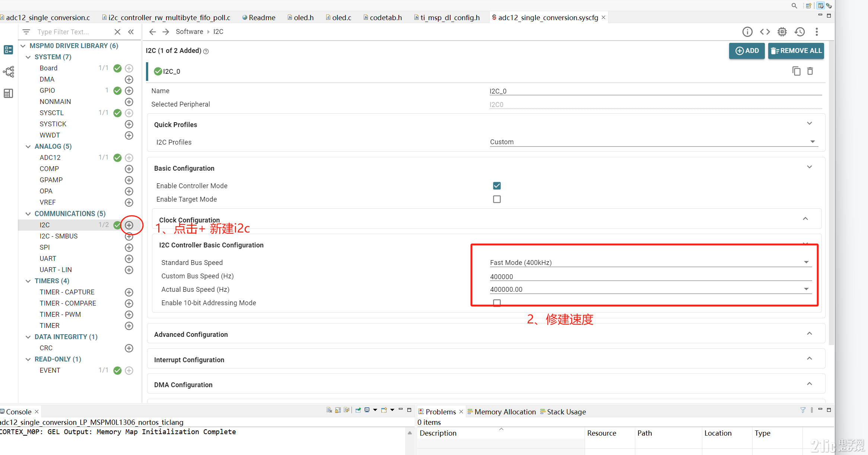This screenshot has width=868, height=455.
Task: Add a new GPIO instance
Action: 129,91
